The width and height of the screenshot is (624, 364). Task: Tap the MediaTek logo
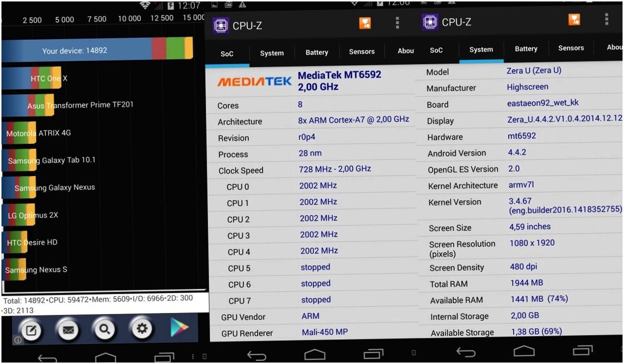(255, 82)
